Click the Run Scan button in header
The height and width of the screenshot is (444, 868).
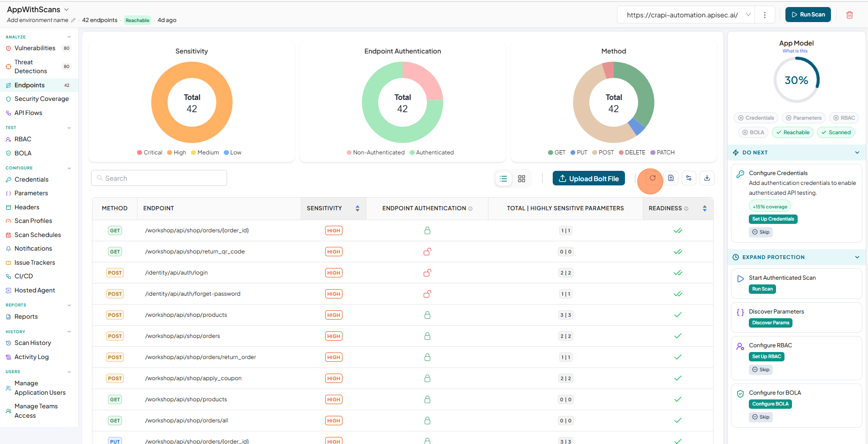808,15
